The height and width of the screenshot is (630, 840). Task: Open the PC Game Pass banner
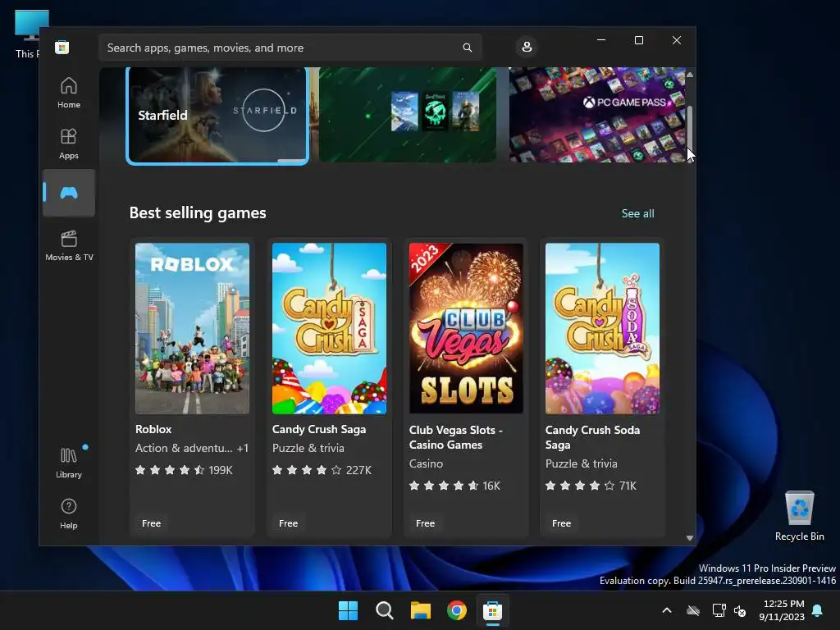tap(597, 115)
